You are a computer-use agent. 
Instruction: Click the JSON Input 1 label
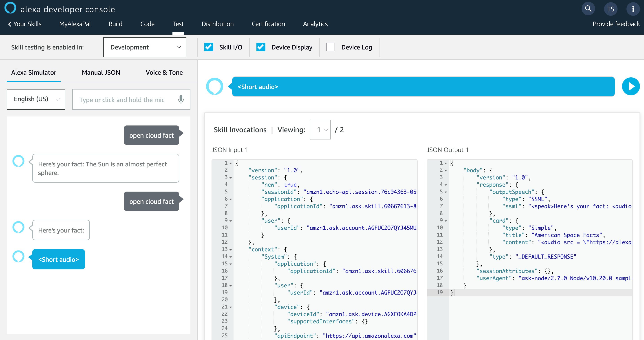click(230, 150)
